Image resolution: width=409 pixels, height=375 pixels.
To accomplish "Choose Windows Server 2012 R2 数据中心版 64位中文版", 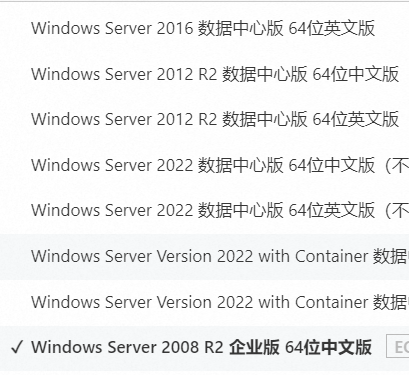I will (204, 74).
